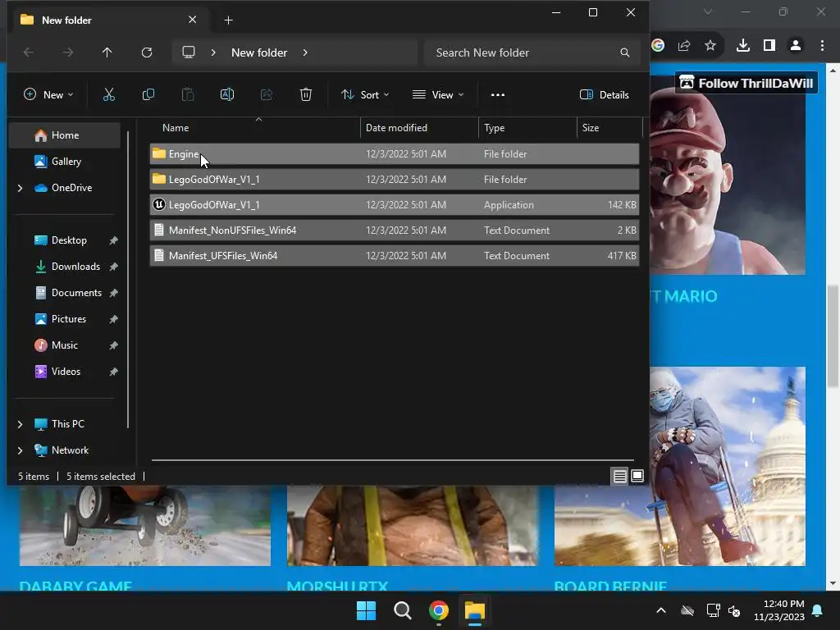Viewport: 840px width, 630px height.
Task: Click the Mario game thumbnail in browser
Action: pyautogui.click(x=728, y=176)
